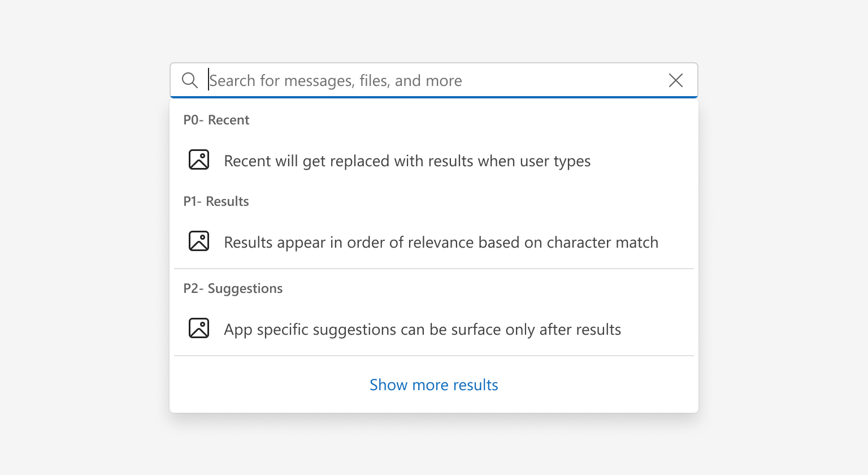The image size is (868, 475).
Task: Clear the search box with the X icon
Action: pyautogui.click(x=676, y=80)
